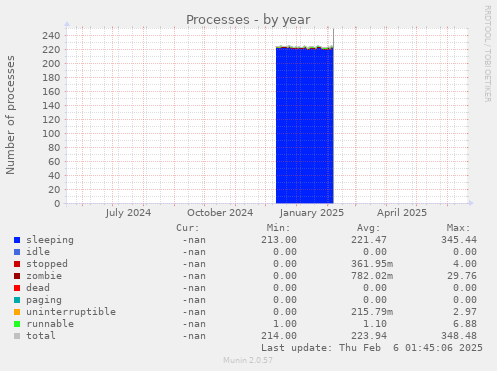497x371 pixels.
Task: Click the 0 y-axis tick label
Action: (x=57, y=204)
